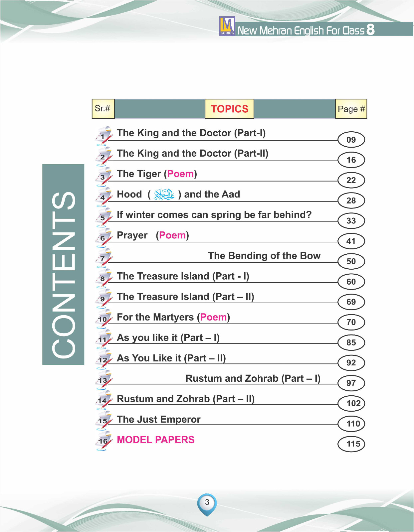The height and width of the screenshot is (532, 414).
Task: Click the numbered pencil icon 7
Action: [x=103, y=258]
